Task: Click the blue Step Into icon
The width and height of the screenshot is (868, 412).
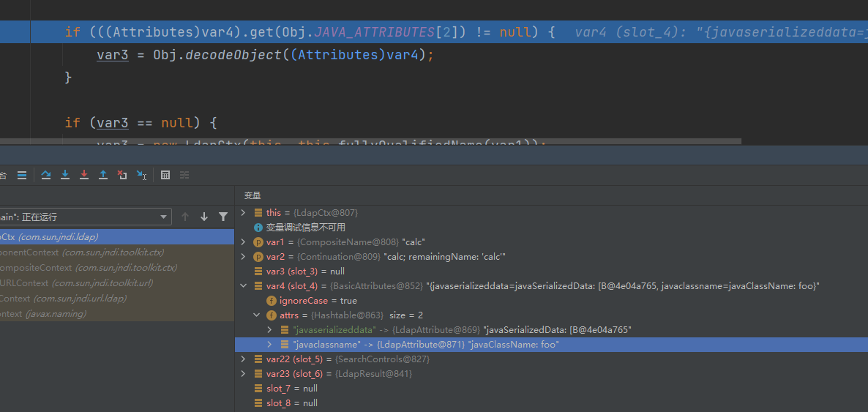Action: pos(65,175)
